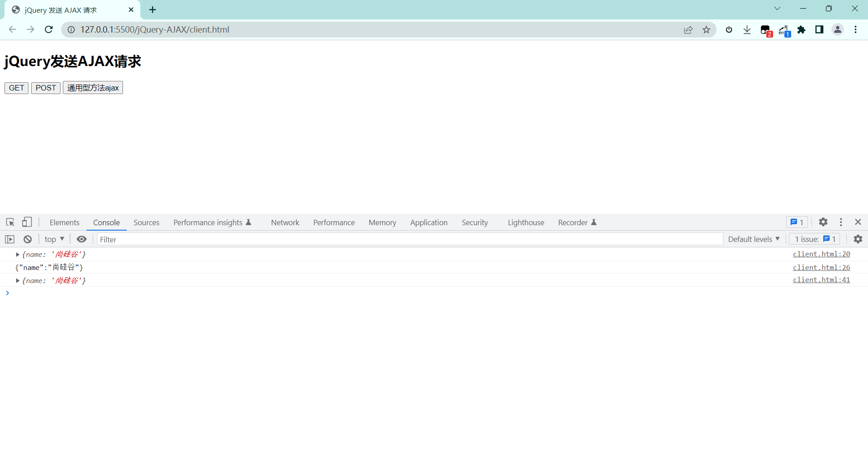
Task: Focus the console Filter field
Action: pyautogui.click(x=410, y=239)
